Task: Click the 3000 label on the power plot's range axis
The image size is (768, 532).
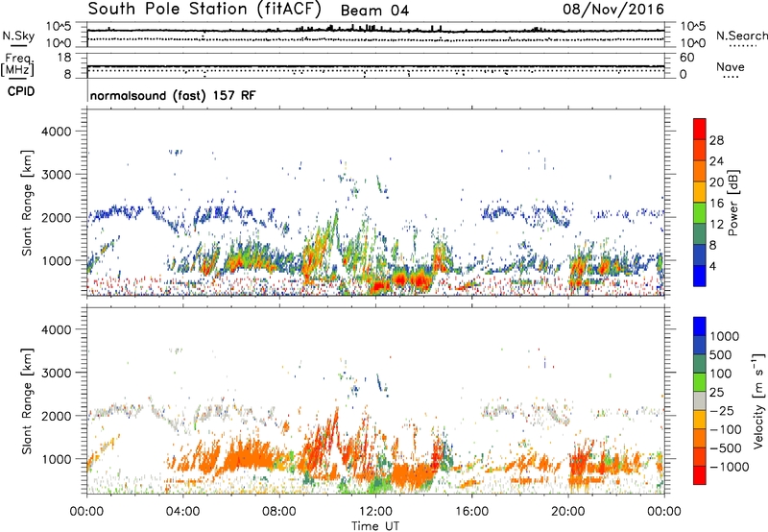Action: tap(57, 175)
